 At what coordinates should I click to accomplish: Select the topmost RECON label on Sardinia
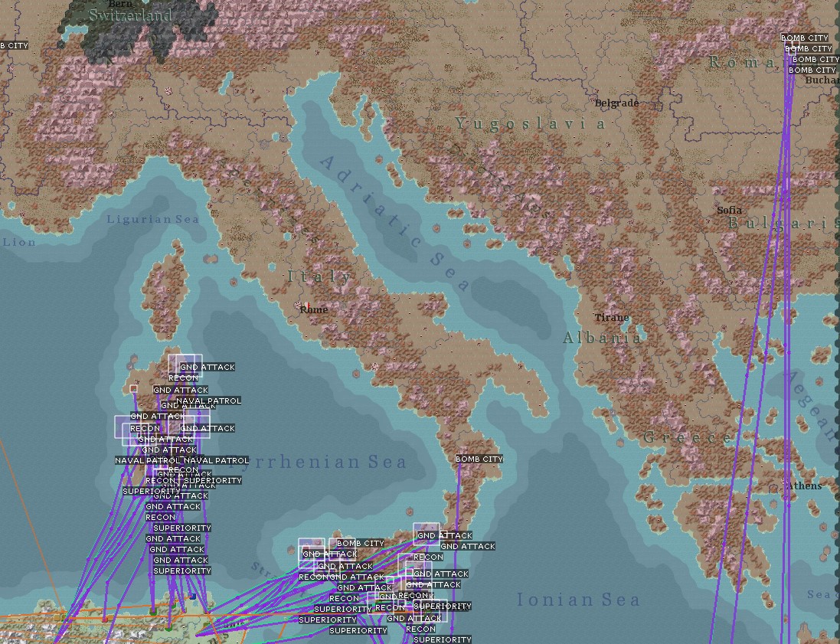click(183, 378)
